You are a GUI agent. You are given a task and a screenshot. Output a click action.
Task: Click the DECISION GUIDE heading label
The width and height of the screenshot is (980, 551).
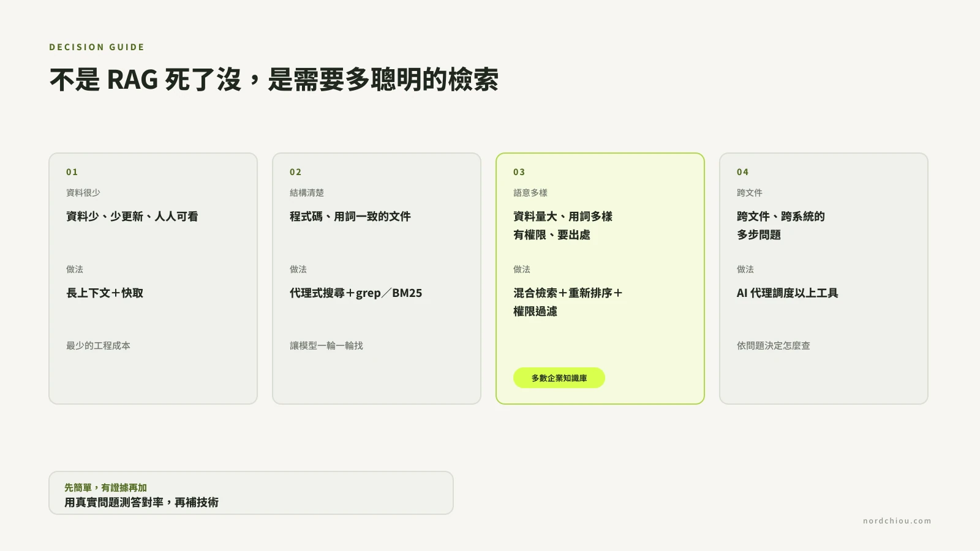[x=97, y=47]
